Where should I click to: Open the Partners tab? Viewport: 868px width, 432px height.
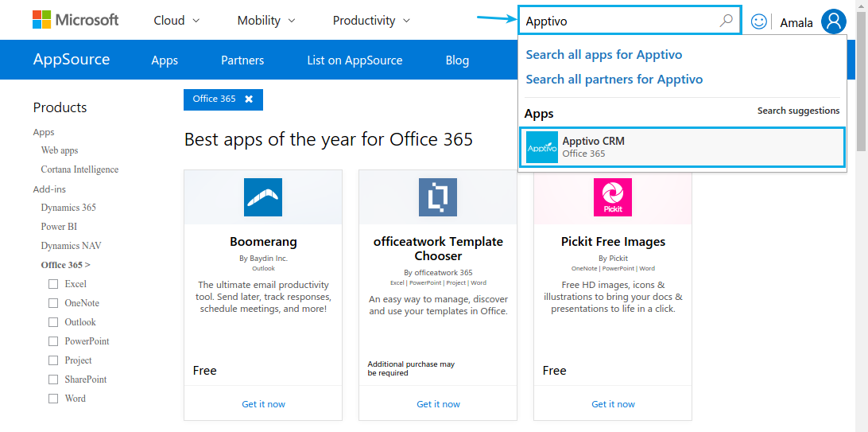coord(242,60)
